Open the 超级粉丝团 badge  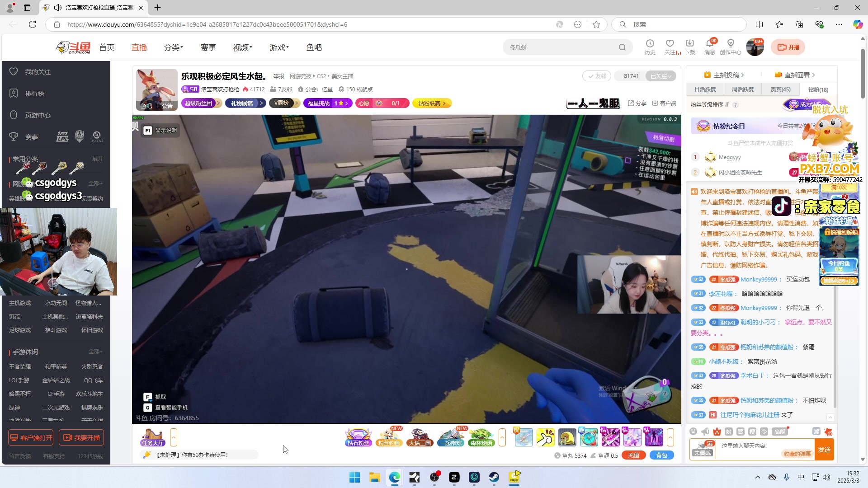coord(202,103)
